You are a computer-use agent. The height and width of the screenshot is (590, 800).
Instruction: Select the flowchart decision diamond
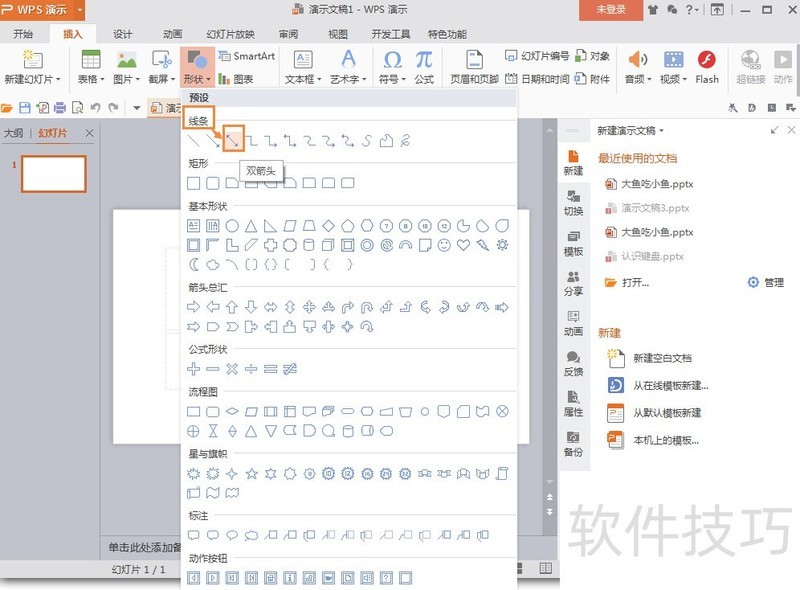pos(232,411)
